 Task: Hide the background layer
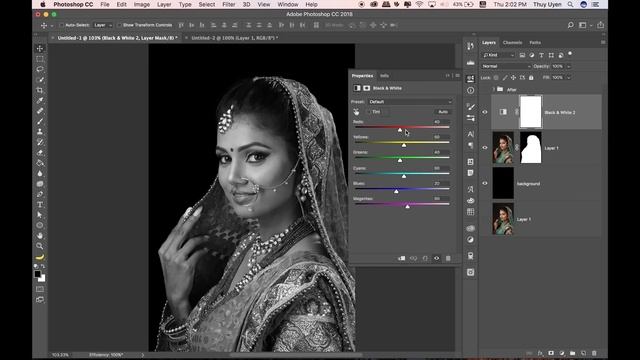click(485, 183)
